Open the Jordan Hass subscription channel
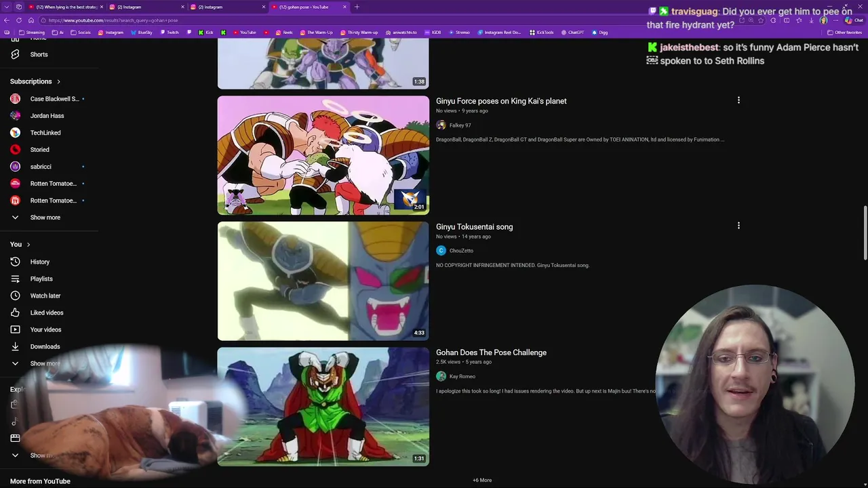This screenshot has width=868, height=488. click(x=47, y=116)
